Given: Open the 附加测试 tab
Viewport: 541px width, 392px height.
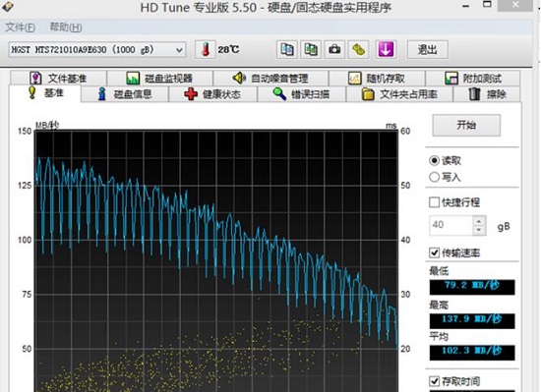Looking at the screenshot, I should point(473,79).
